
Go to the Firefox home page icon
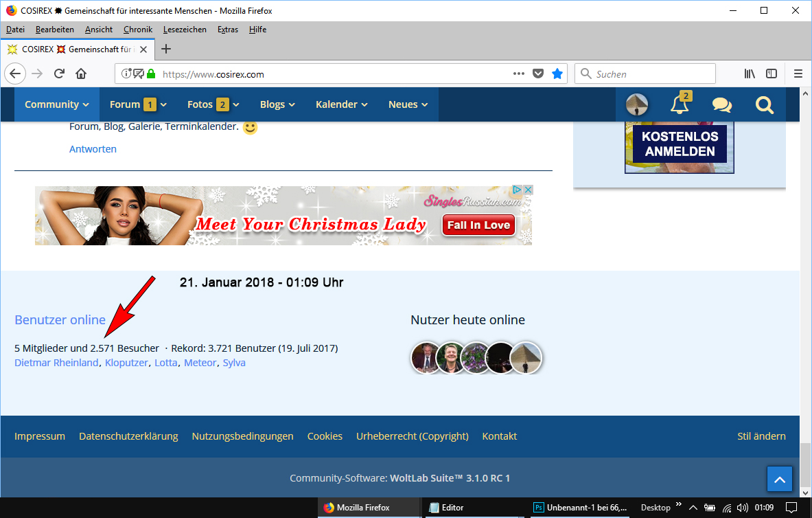pos(81,74)
